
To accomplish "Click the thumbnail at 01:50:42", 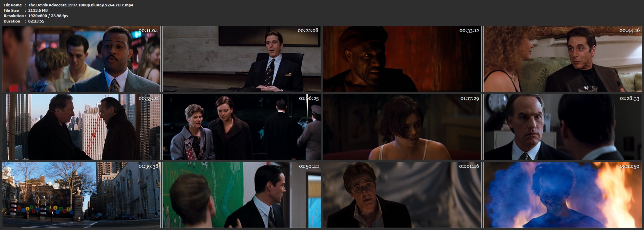I will (x=242, y=195).
